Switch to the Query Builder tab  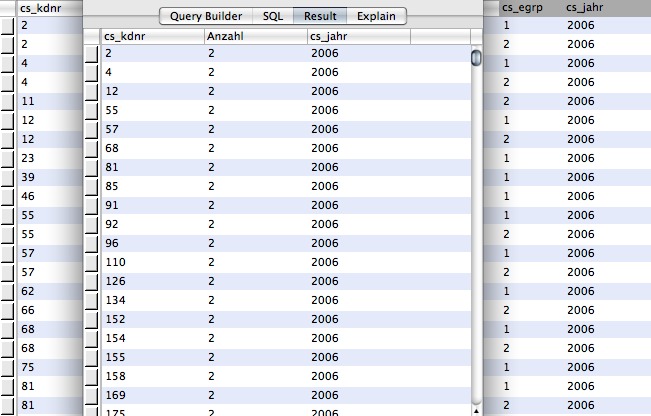tap(205, 16)
